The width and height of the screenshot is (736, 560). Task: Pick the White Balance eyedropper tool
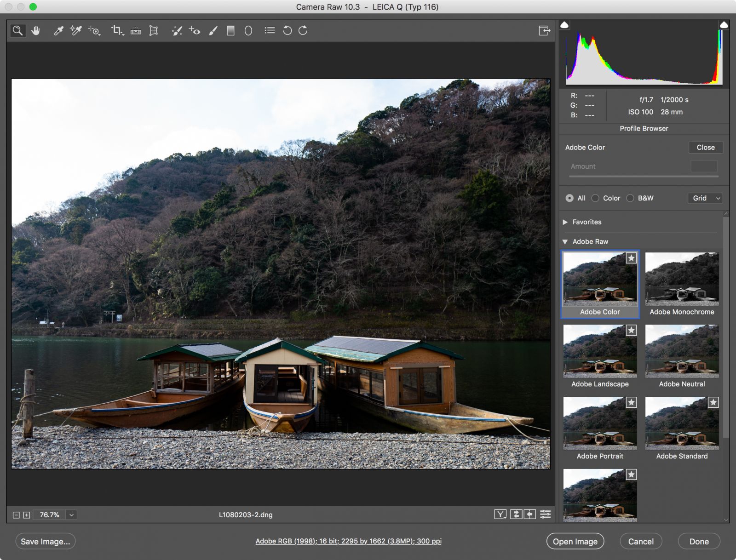coord(59,31)
